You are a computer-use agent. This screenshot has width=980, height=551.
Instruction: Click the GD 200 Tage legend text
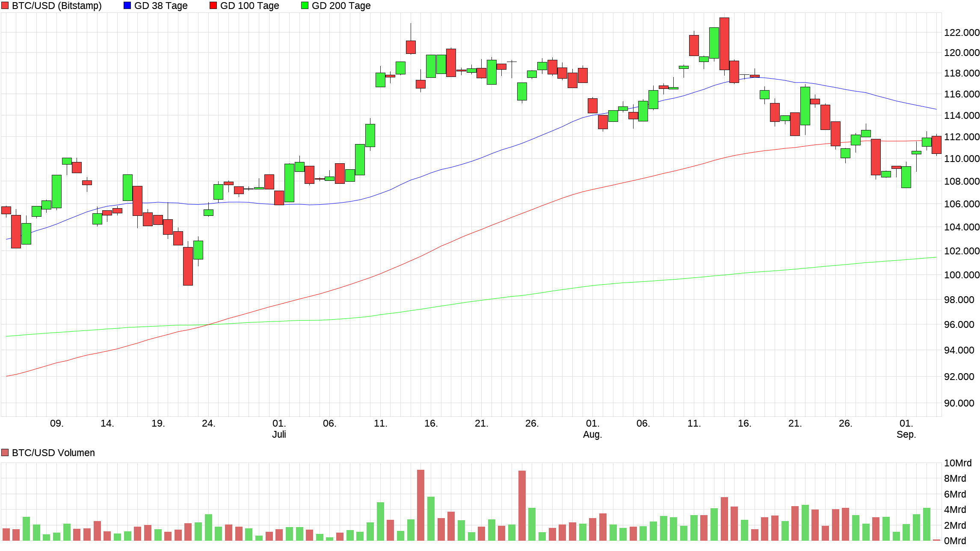(x=341, y=6)
